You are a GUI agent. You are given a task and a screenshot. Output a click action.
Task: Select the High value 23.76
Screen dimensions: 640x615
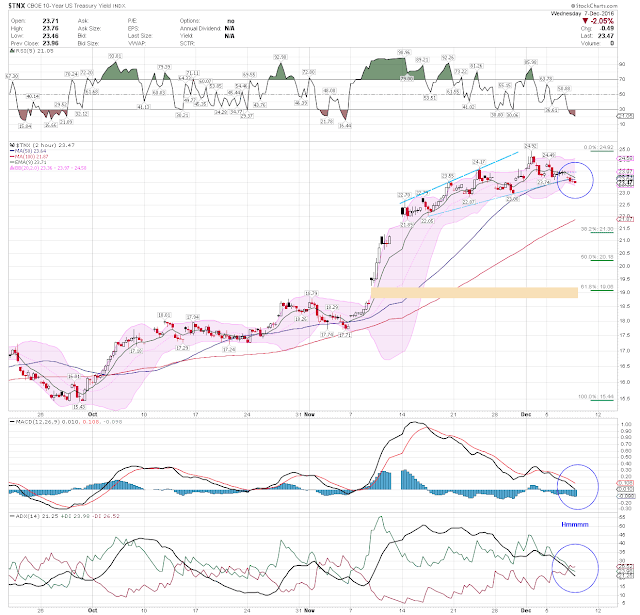pyautogui.click(x=51, y=28)
